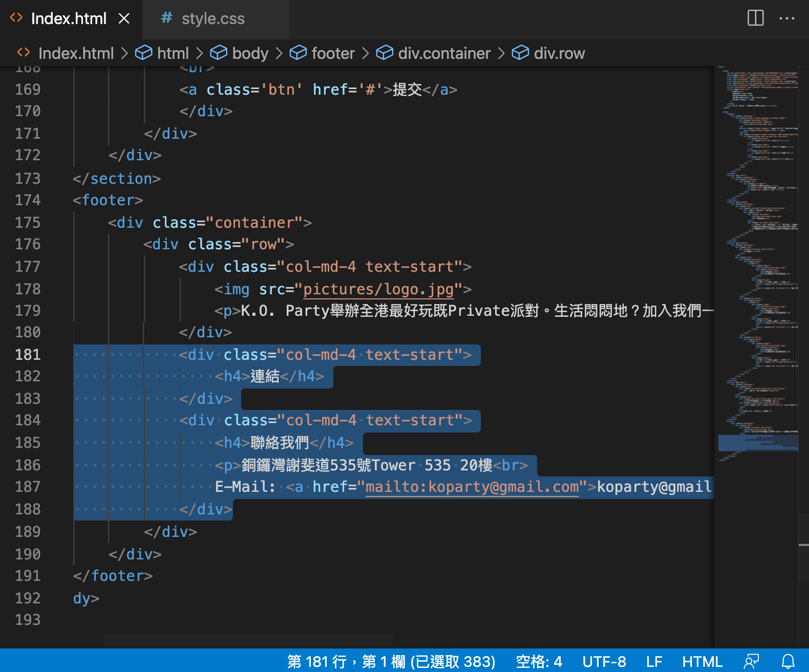The image size is (809, 672).
Task: Click line number 181 in the gutter
Action: [x=28, y=355]
